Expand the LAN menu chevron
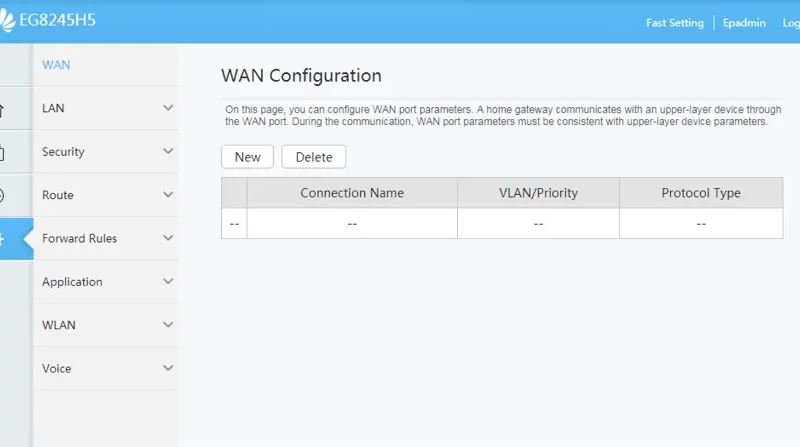Screen dimensions: 800x447 click(168, 108)
